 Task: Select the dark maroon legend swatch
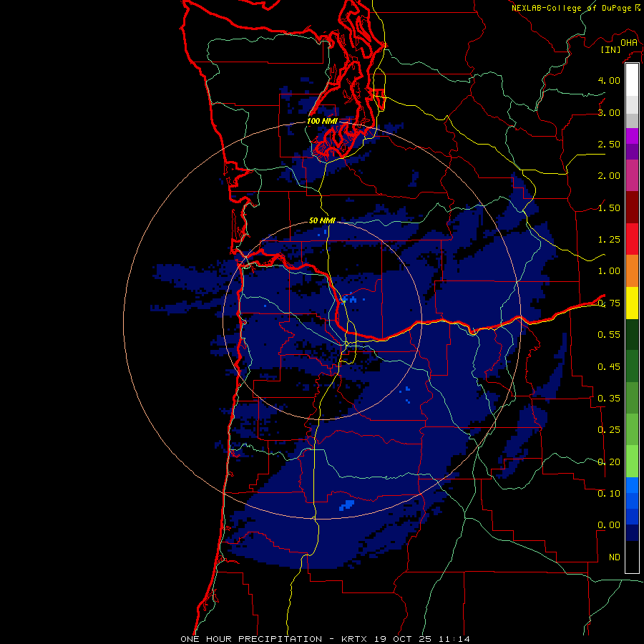(632, 208)
